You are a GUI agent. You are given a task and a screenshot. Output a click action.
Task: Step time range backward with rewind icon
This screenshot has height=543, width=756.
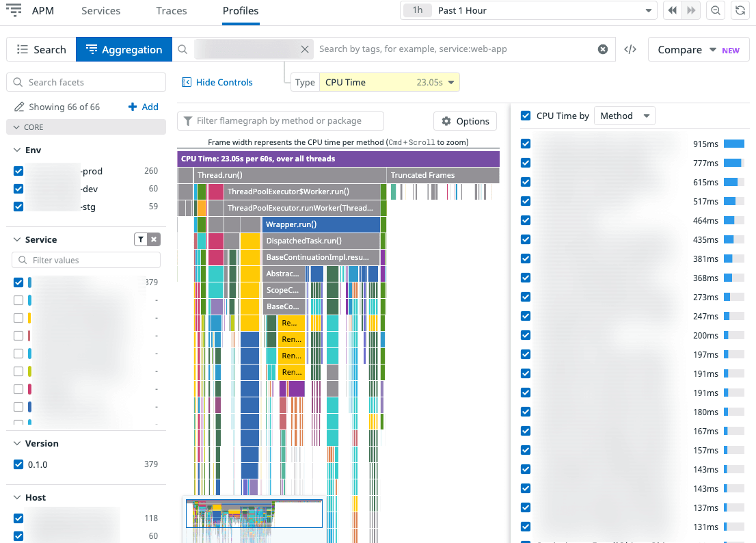673,10
